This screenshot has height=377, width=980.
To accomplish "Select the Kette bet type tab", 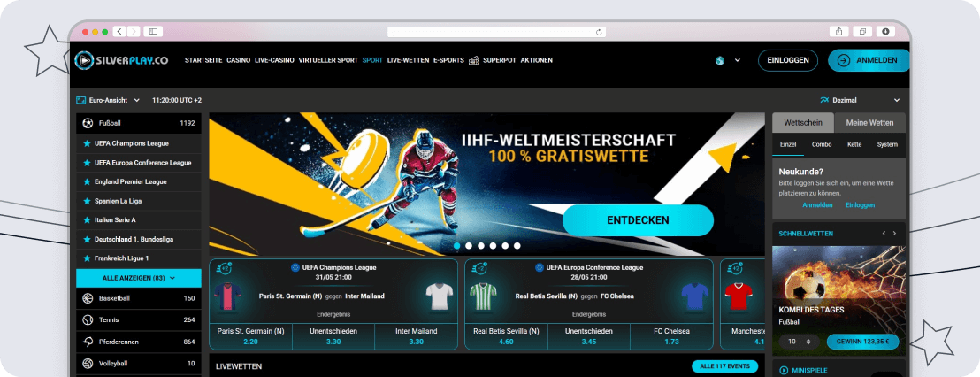I will tap(854, 144).
